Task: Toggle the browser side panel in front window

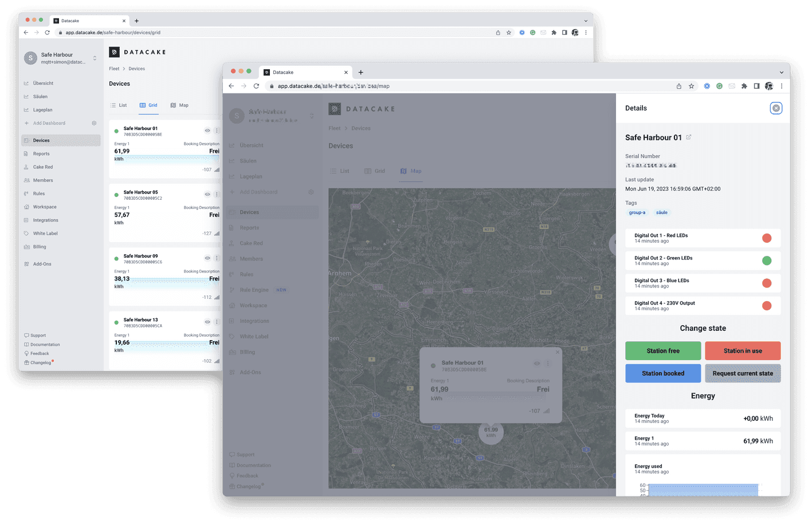Action: pyautogui.click(x=756, y=86)
